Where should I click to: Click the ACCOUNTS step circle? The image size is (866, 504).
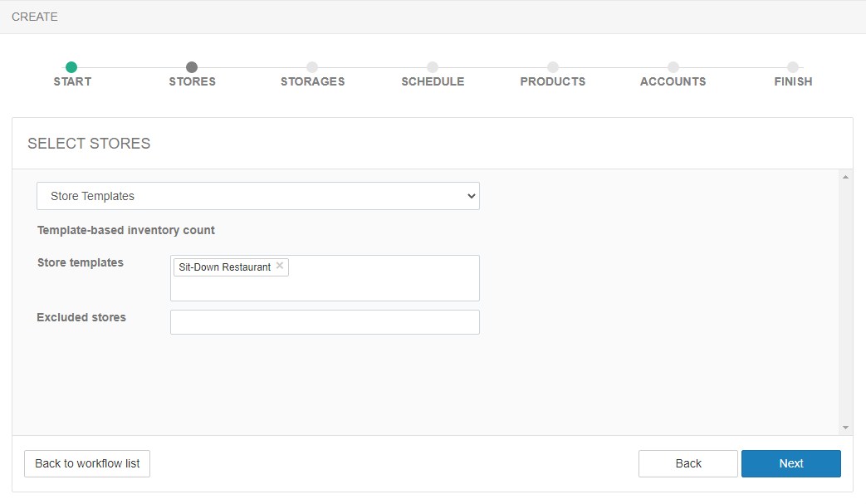[x=673, y=67]
